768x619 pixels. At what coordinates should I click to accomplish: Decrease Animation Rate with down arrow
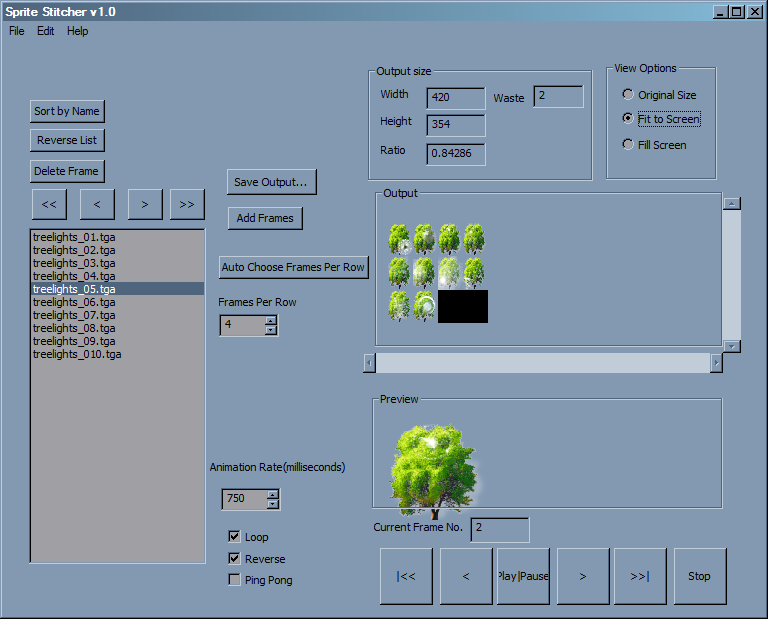point(273,504)
